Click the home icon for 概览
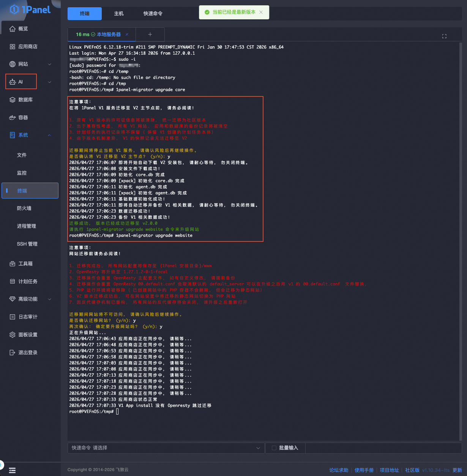Image resolution: width=467 pixels, height=476 pixels. tap(13, 29)
